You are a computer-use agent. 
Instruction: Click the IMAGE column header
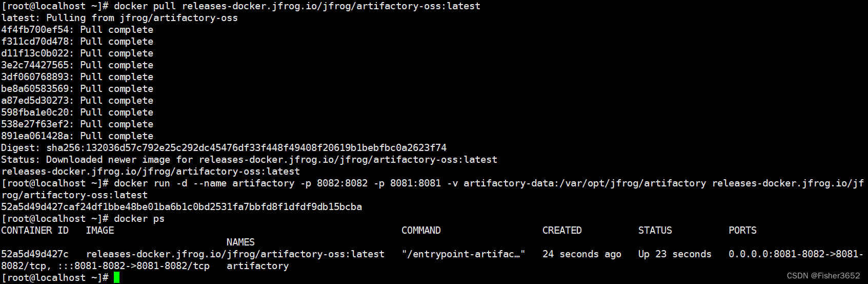(x=100, y=231)
